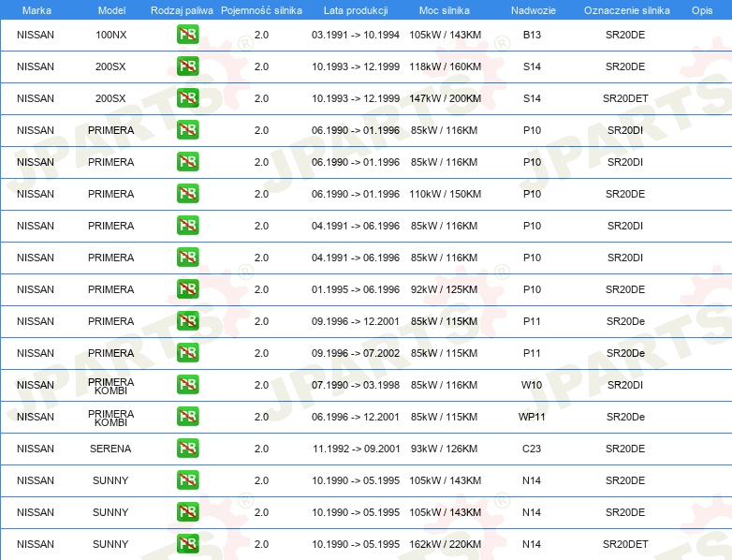This screenshot has height=560, width=732.
Task: Select 2.0 engine capacity in the 100NX row
Action: (x=261, y=35)
